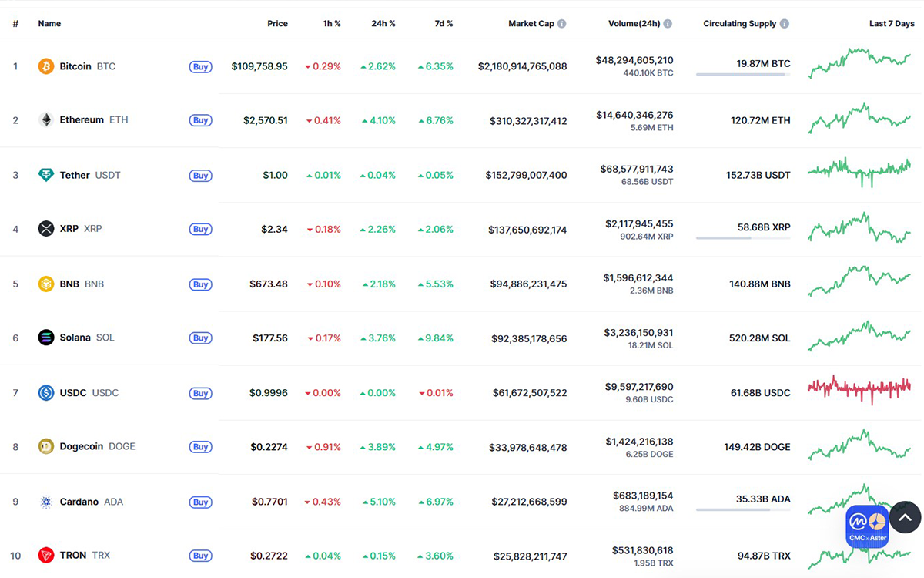Click the Solana coin logo icon
Image resolution: width=924 pixels, height=578 pixels.
click(x=46, y=338)
